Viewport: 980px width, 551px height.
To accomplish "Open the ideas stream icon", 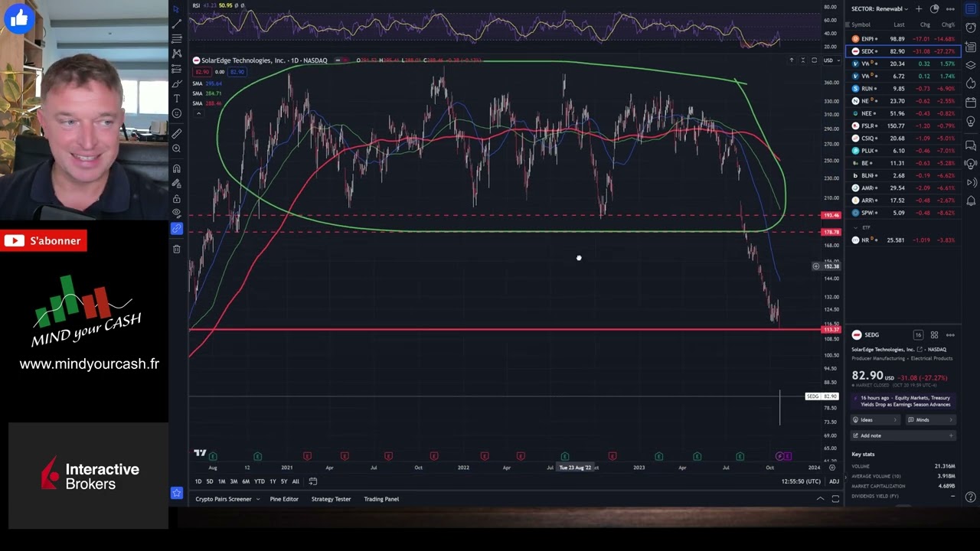I will (x=971, y=163).
